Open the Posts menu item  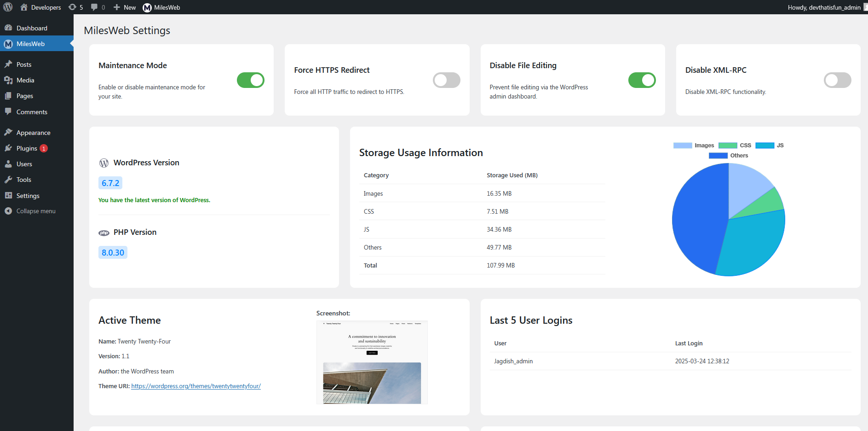click(x=37, y=64)
